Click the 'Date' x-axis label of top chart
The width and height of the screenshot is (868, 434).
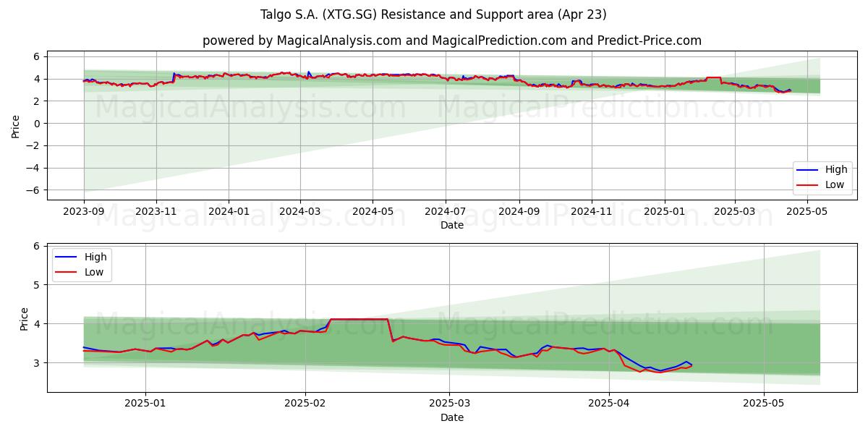452,226
